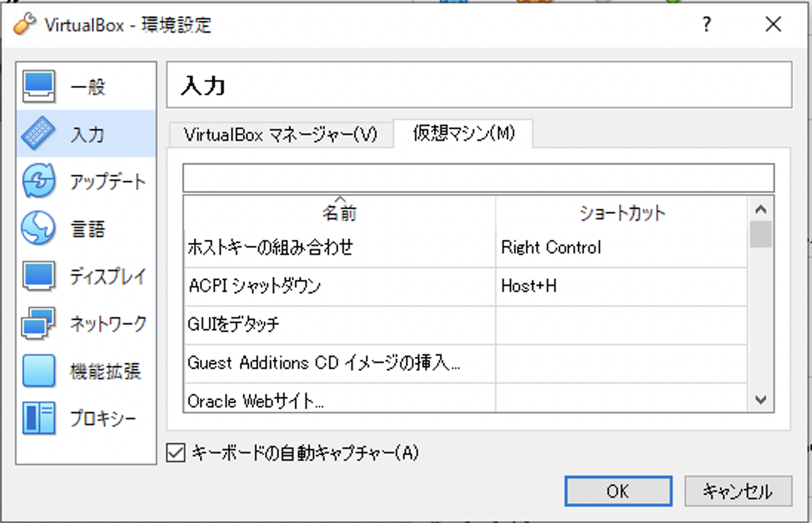Screen dimensions: 812x523
Task: Switch to the 仮想マシン tab
Action: [x=465, y=136]
